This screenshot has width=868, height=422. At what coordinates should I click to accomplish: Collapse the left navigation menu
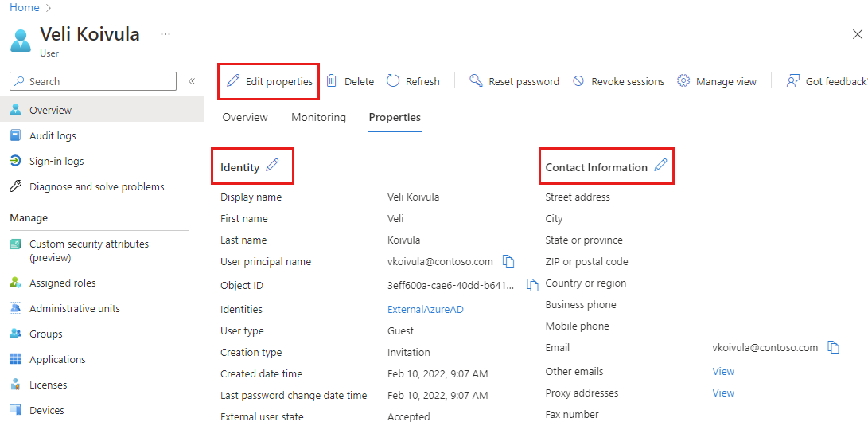pos(192,81)
